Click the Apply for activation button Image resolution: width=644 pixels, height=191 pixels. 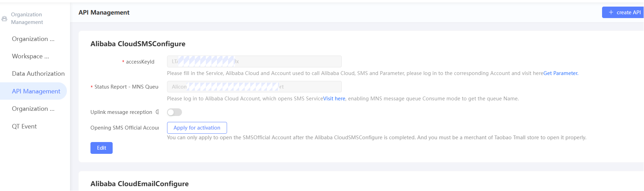click(197, 128)
